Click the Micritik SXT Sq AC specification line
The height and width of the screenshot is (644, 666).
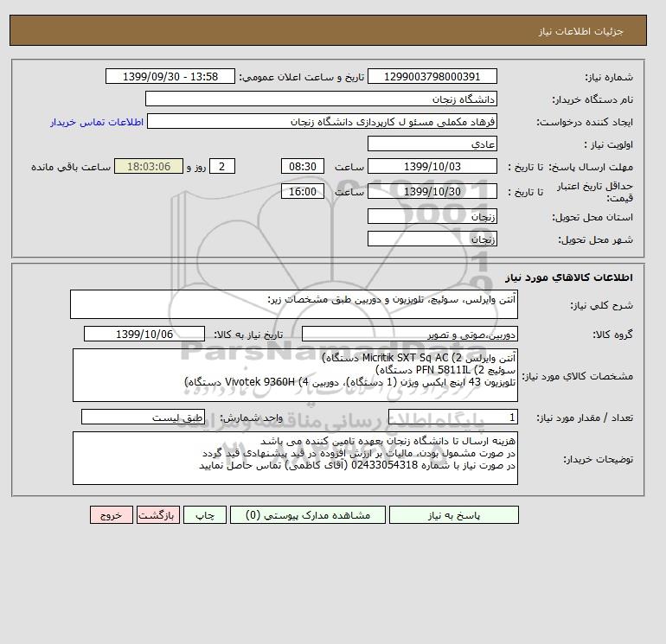pos(419,358)
